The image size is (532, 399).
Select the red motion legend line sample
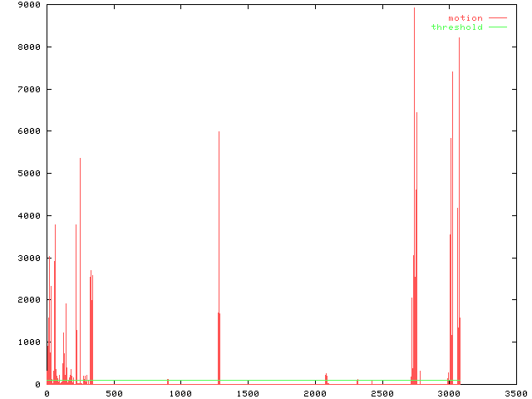497,17
